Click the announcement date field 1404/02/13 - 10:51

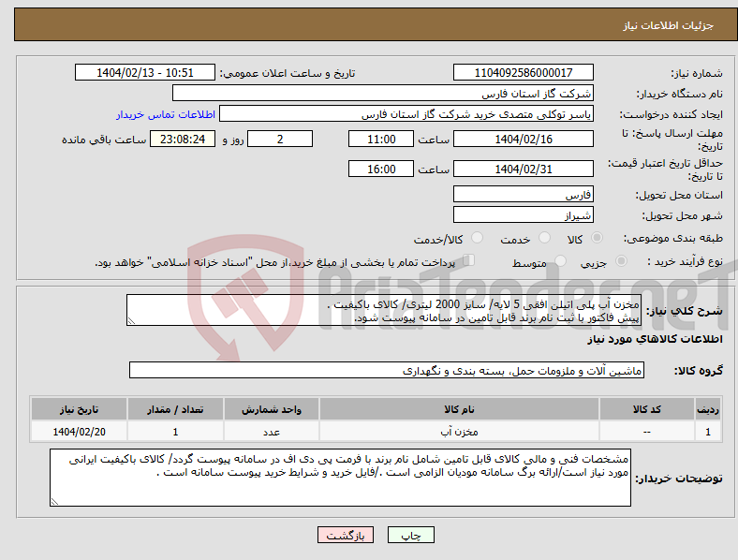pyautogui.click(x=145, y=72)
